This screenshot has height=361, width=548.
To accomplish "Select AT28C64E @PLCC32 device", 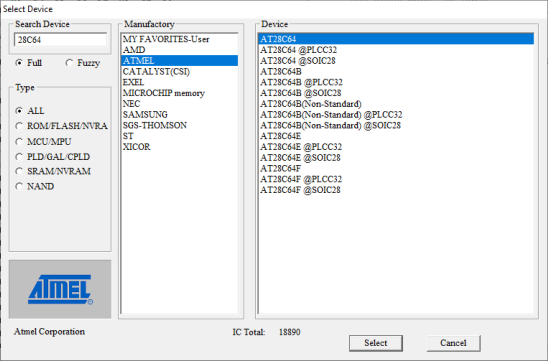I will tap(396, 147).
